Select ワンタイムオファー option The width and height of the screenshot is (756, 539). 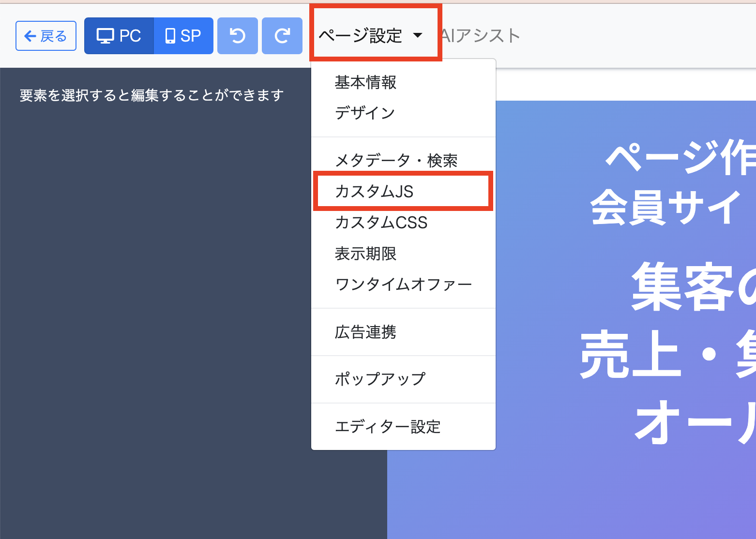click(x=403, y=284)
